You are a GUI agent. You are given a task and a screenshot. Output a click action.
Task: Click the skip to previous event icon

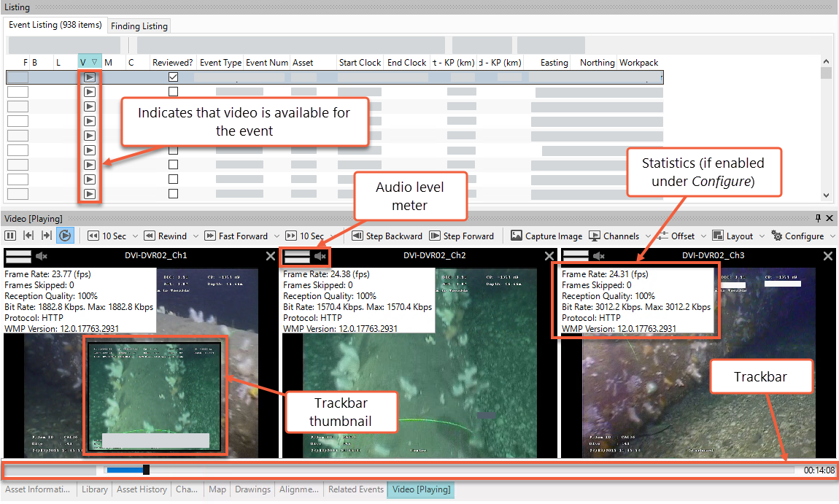pyautogui.click(x=28, y=236)
